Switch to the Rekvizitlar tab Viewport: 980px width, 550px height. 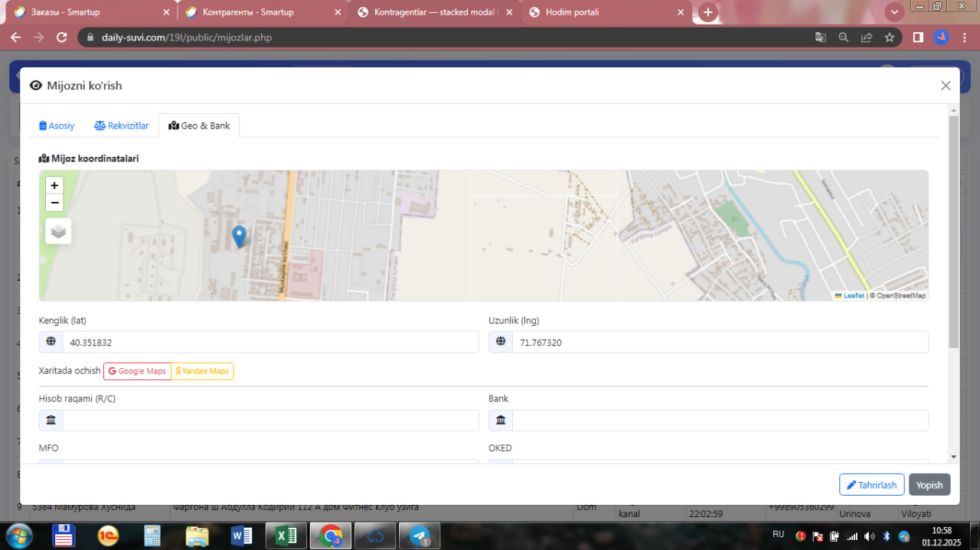tap(122, 125)
